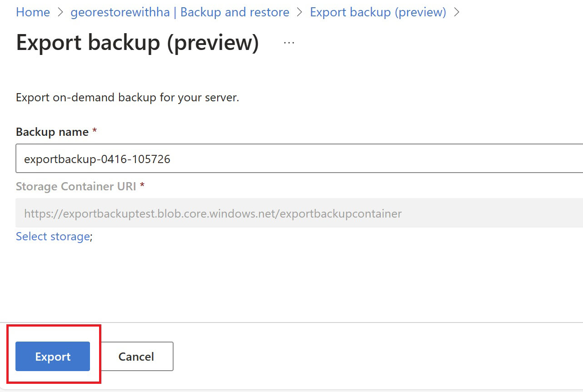Image resolution: width=583 pixels, height=392 pixels.
Task: Open georestorewithha Backup and restore breadcrumb
Action: [180, 12]
